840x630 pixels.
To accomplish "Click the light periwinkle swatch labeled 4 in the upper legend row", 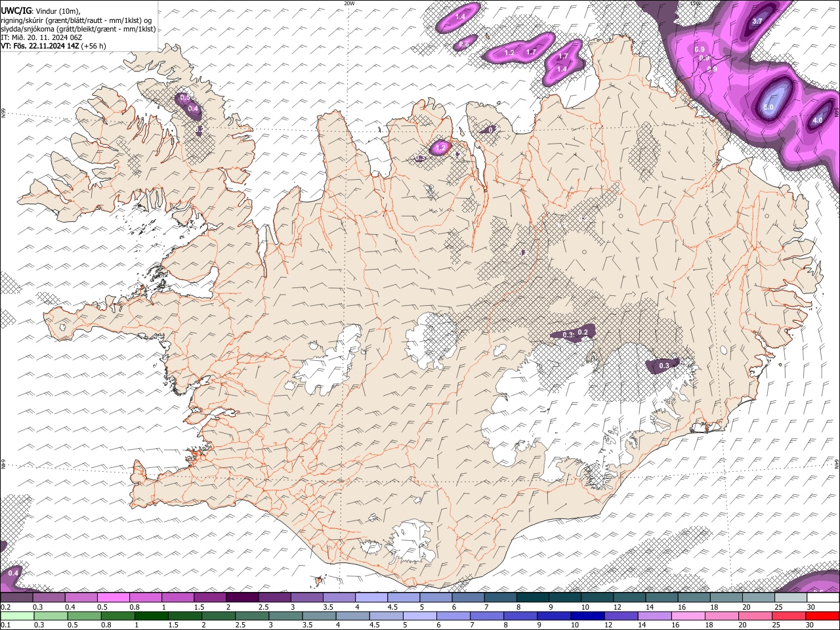I will click(x=371, y=597).
